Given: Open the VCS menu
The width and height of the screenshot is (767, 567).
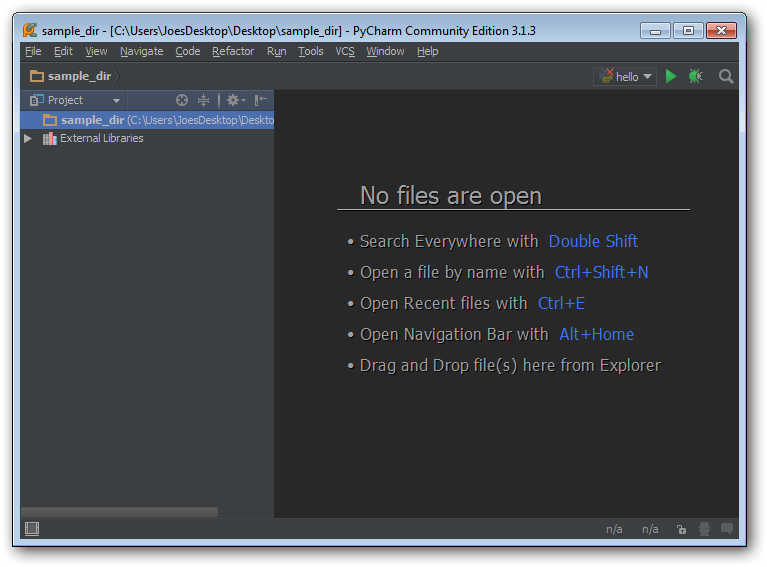Looking at the screenshot, I should (x=345, y=51).
